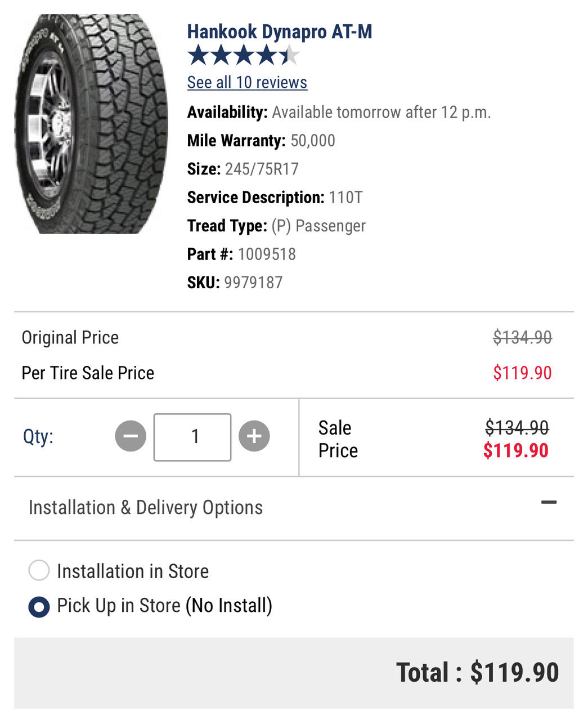
Task: Click the Qty label
Action: (38, 436)
